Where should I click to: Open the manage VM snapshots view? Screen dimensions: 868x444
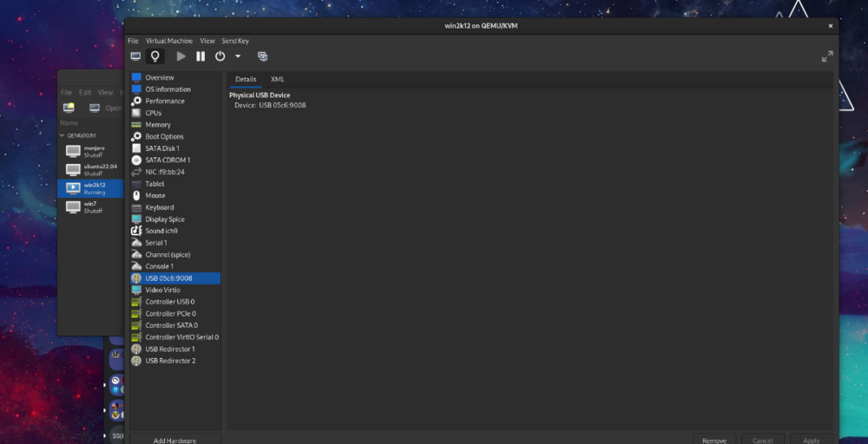[262, 56]
